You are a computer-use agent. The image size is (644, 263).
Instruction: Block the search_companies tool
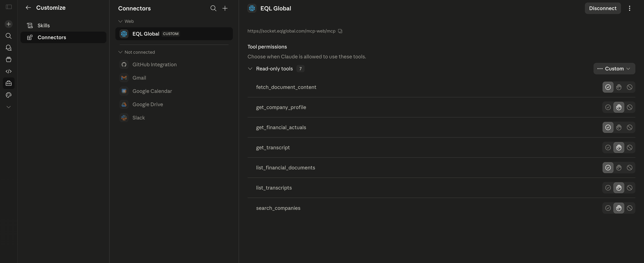click(629, 208)
